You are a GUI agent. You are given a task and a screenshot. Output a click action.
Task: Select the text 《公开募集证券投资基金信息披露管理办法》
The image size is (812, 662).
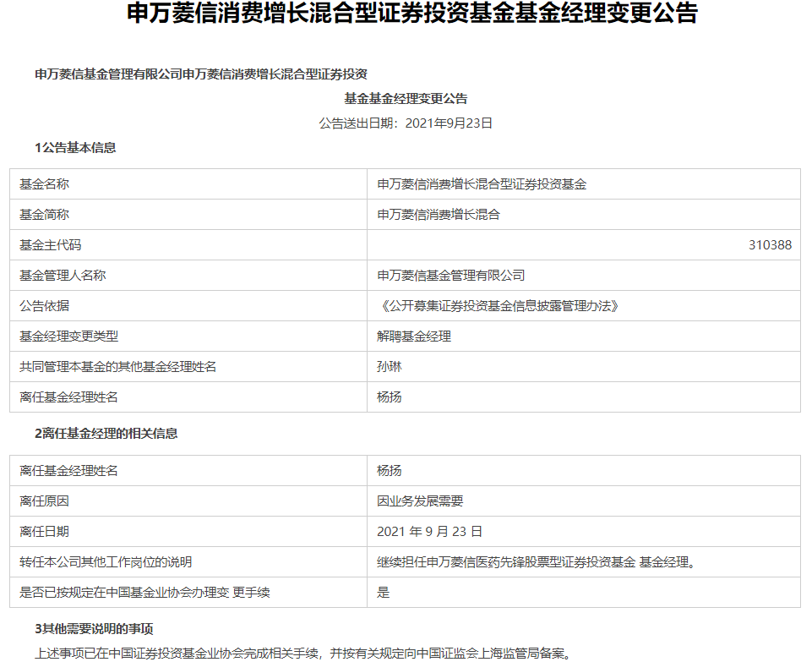click(x=499, y=305)
